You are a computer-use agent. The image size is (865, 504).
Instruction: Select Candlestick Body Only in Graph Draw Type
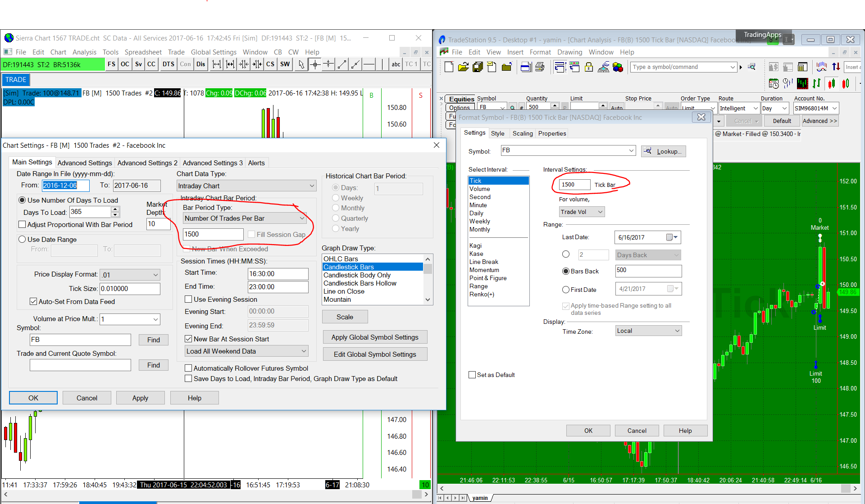(357, 275)
